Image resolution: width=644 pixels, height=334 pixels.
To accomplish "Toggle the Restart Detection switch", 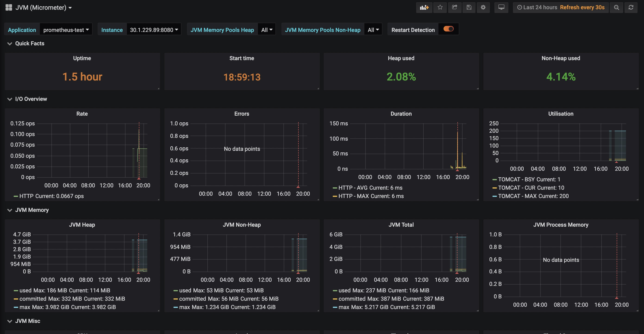I will (449, 29).
